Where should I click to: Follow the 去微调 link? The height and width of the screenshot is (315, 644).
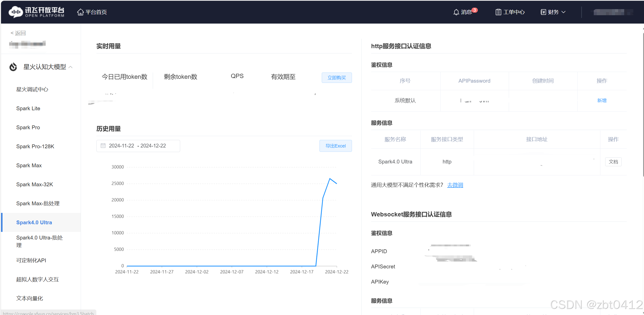click(x=455, y=185)
